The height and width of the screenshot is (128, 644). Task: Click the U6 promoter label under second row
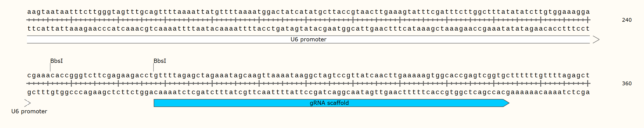[x=29, y=111]
